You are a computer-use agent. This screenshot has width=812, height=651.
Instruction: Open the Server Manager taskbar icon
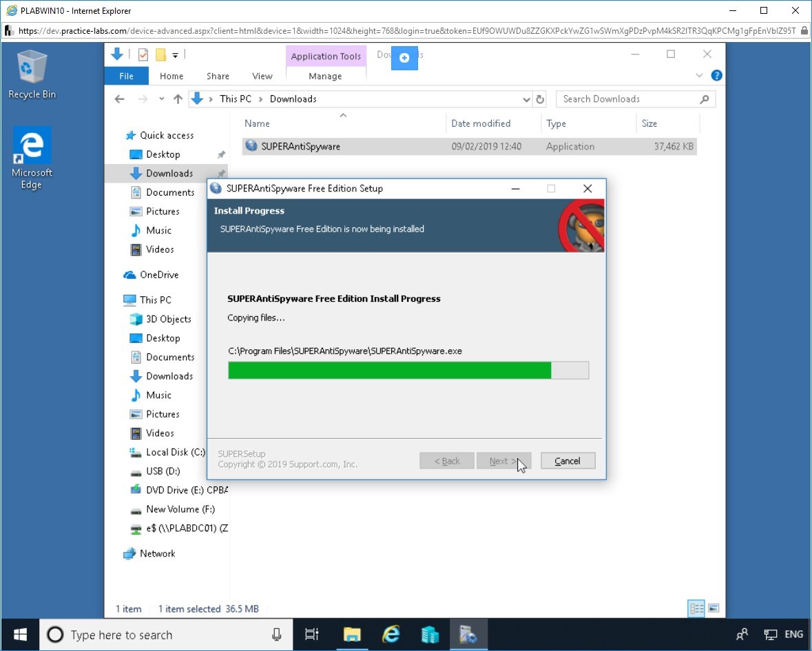tap(429, 634)
